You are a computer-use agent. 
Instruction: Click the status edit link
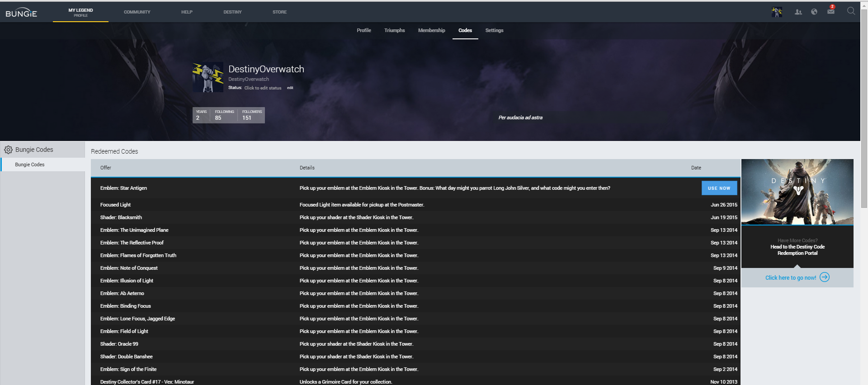click(x=290, y=88)
